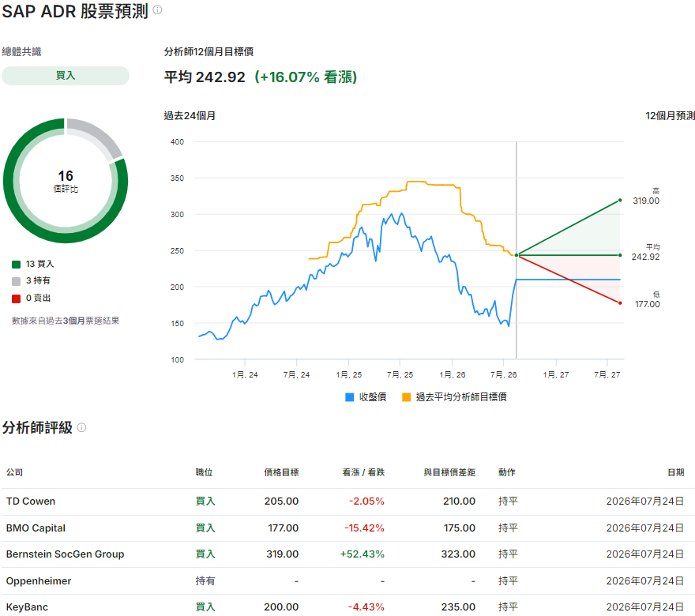Select the green 13 買入 legend swatch

pyautogui.click(x=17, y=265)
